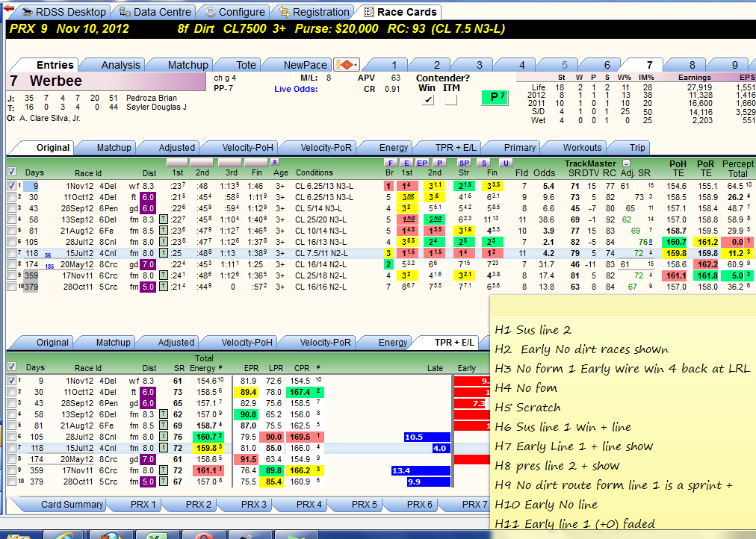
Task: Click the U pace-line filter button
Action: click(506, 163)
